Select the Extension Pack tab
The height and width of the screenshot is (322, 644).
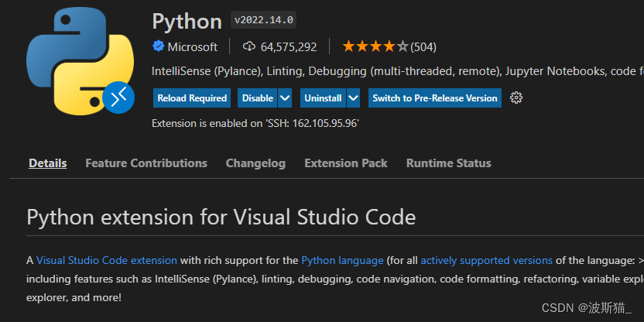pyautogui.click(x=346, y=163)
